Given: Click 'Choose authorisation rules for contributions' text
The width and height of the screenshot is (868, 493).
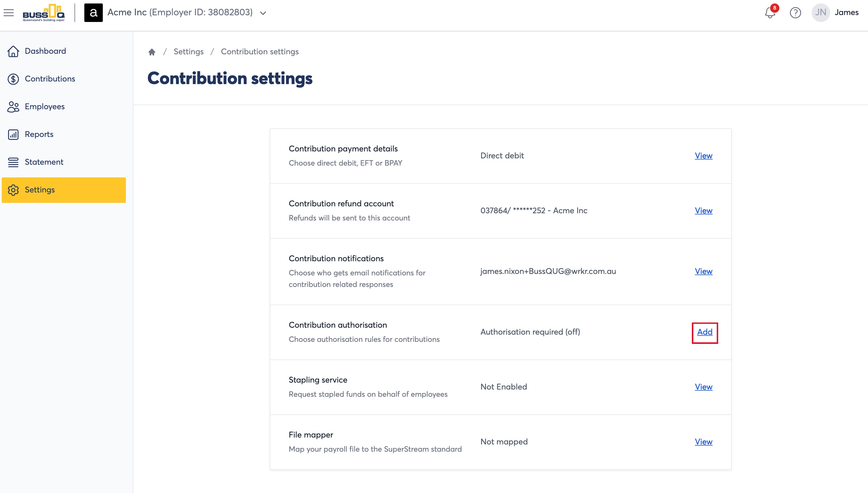Looking at the screenshot, I should (x=364, y=339).
